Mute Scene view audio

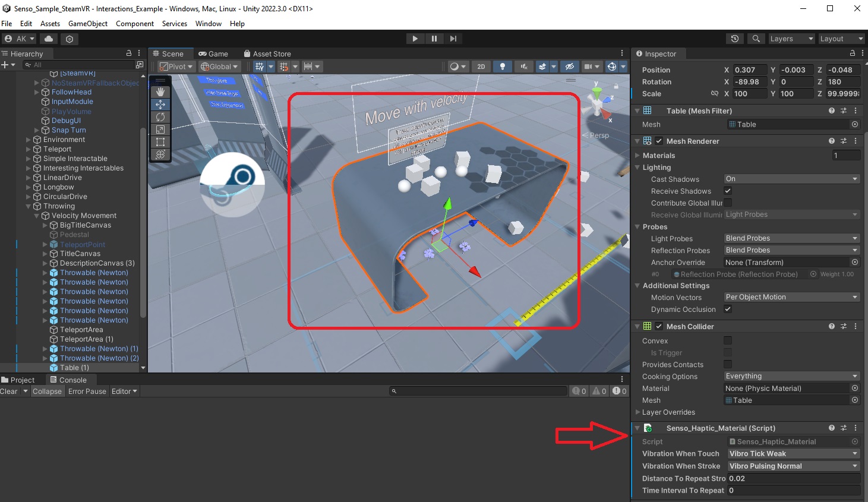(522, 66)
